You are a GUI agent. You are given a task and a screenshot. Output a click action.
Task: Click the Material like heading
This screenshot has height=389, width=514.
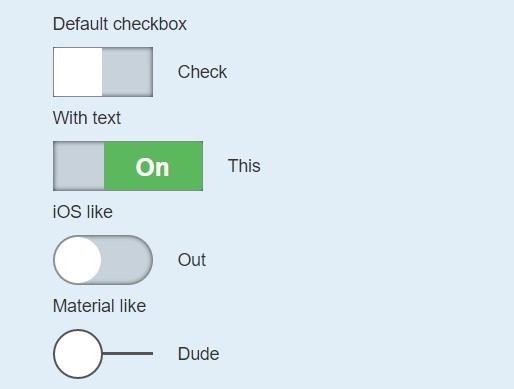click(x=99, y=306)
